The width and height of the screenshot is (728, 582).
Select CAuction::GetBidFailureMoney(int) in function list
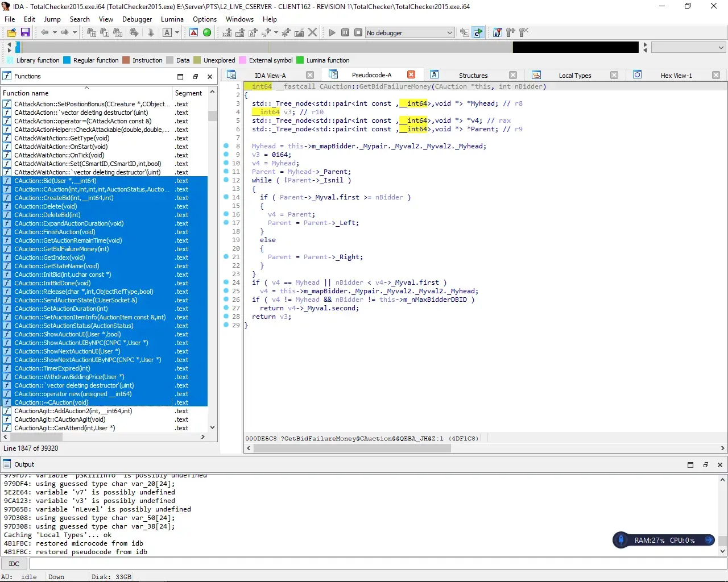[104, 249]
